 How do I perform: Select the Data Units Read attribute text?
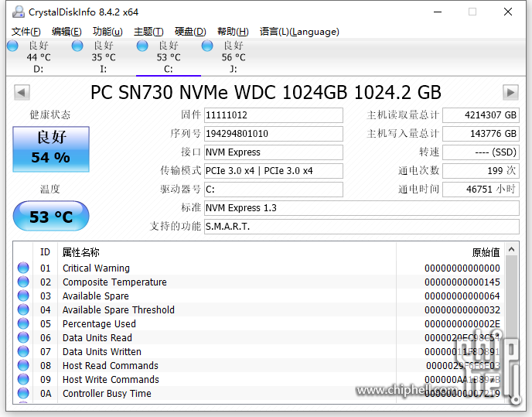point(97,338)
